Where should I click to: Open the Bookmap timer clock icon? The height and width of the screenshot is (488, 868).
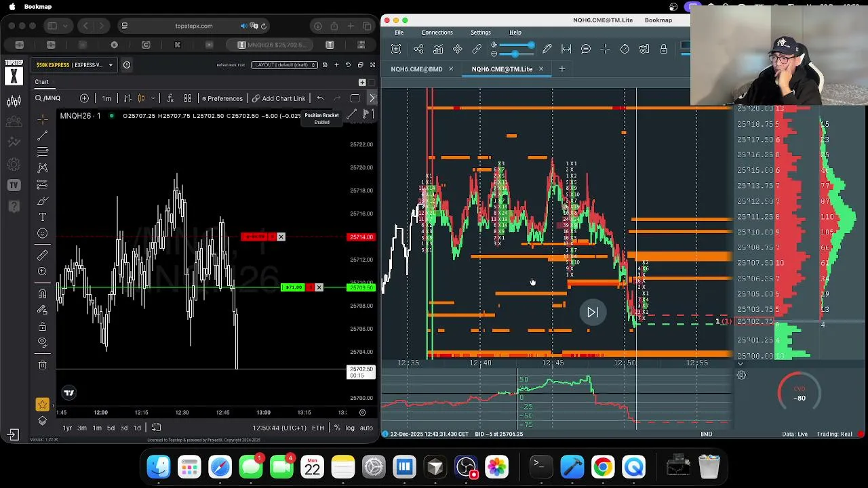(625, 49)
